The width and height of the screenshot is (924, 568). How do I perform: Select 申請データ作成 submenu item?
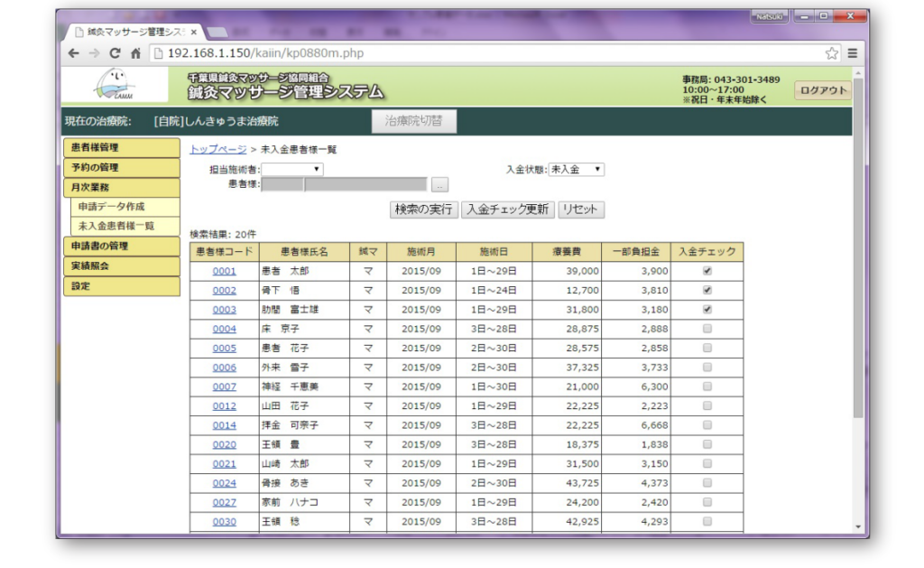tap(125, 207)
